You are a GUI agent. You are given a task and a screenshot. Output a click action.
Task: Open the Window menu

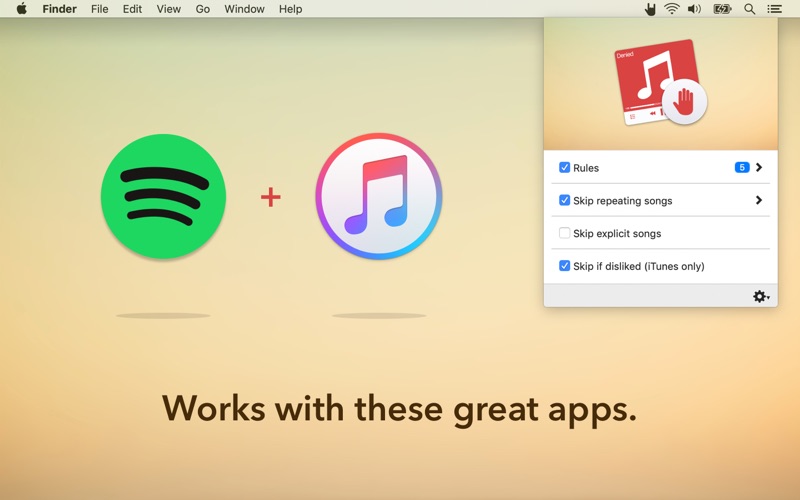(x=244, y=9)
